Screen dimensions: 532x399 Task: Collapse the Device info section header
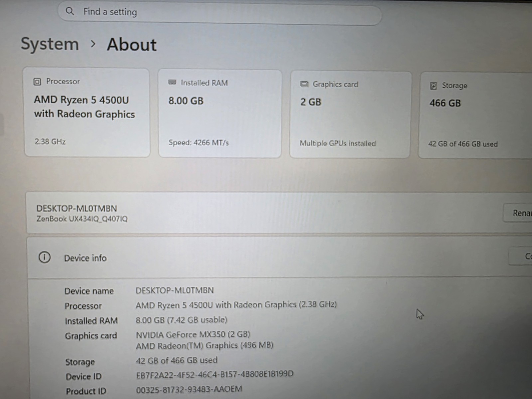[x=279, y=258]
